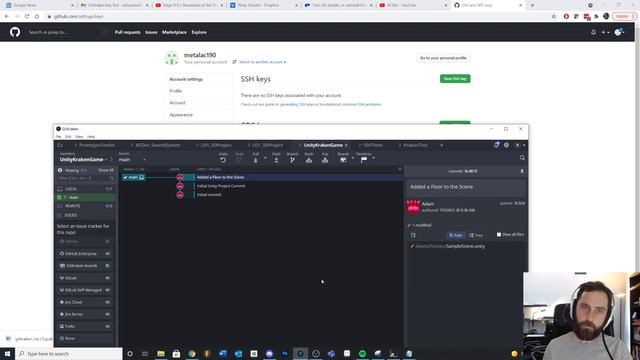Click the Branch icon in GitKraken toolbar

(x=292, y=160)
